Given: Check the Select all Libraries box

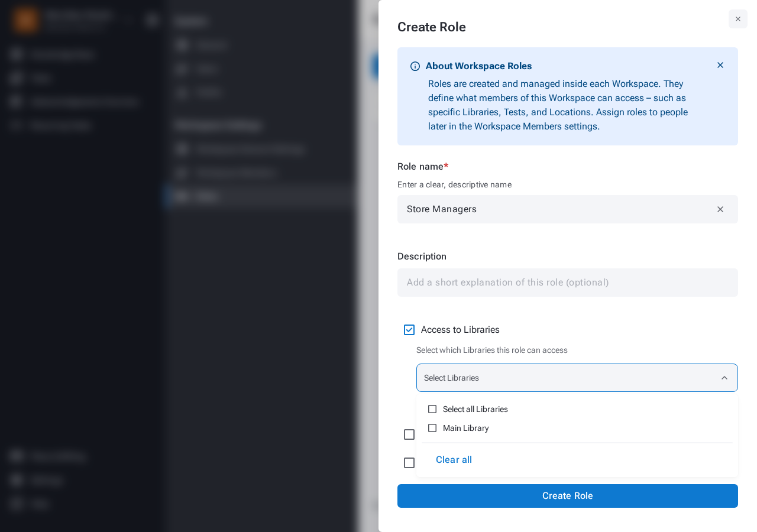Looking at the screenshot, I should point(432,409).
